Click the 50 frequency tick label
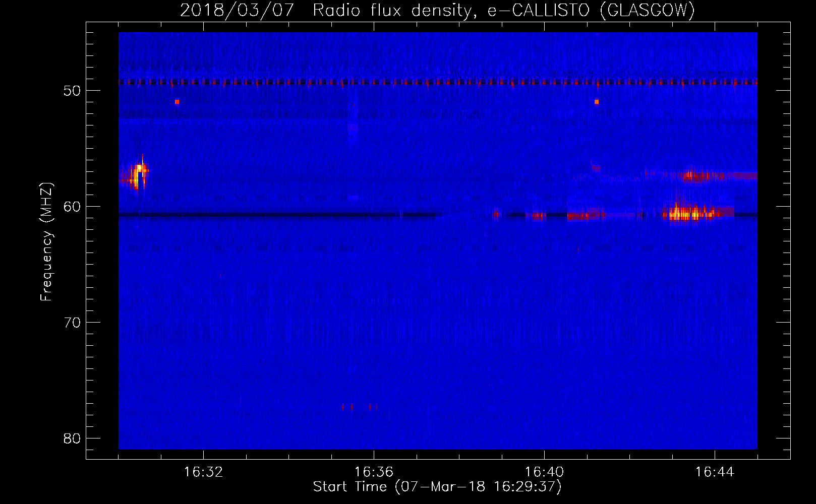 (x=72, y=91)
